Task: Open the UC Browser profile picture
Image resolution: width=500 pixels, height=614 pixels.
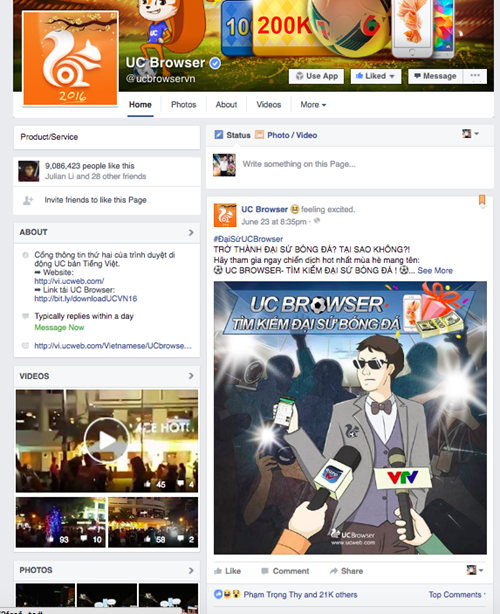Action: click(x=70, y=58)
